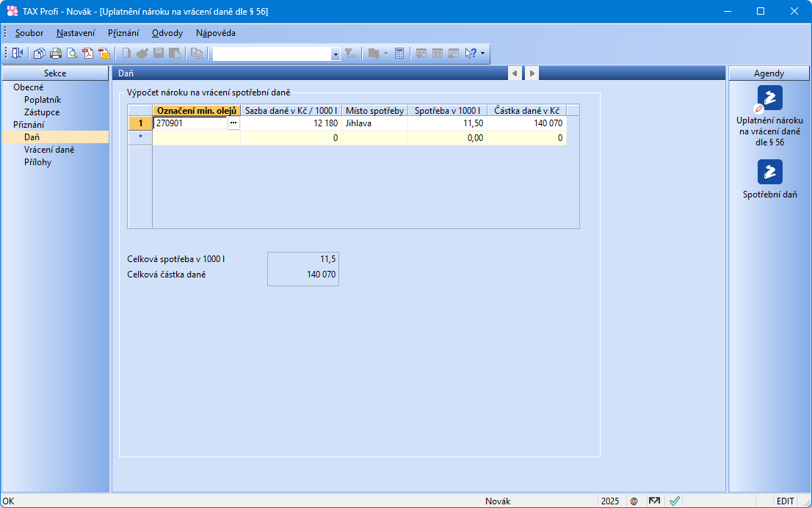The width and height of the screenshot is (812, 508).
Task: Select Poplatník in the Sekce tree
Action: click(43, 100)
